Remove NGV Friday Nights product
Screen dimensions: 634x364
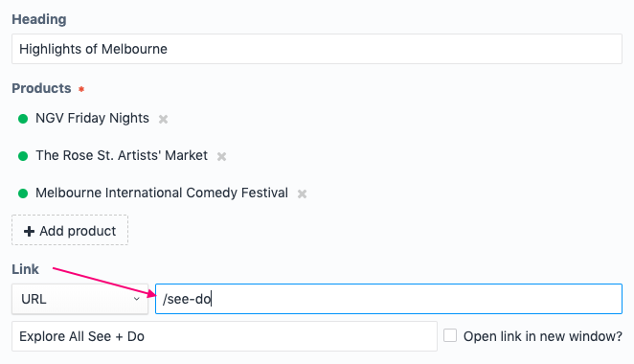(x=163, y=119)
